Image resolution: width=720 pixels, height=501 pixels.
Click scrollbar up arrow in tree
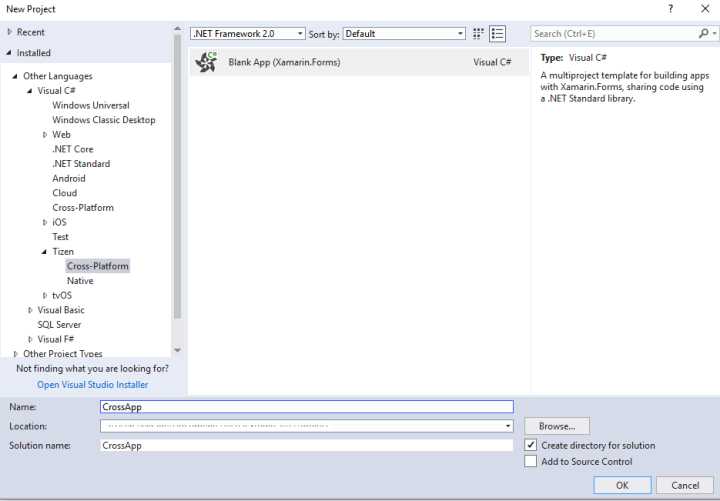point(177,29)
